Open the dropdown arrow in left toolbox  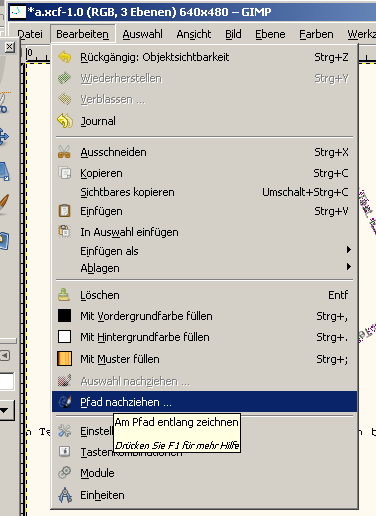click(x=4, y=410)
